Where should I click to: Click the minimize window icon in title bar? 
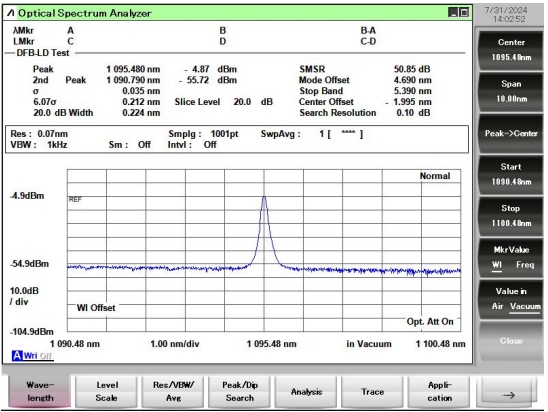pyautogui.click(x=453, y=13)
